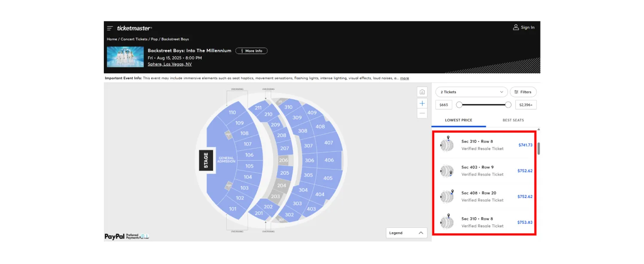The image size is (644, 264).
Task: Click the Sec 403 seat map thumbnail
Action: (447, 171)
